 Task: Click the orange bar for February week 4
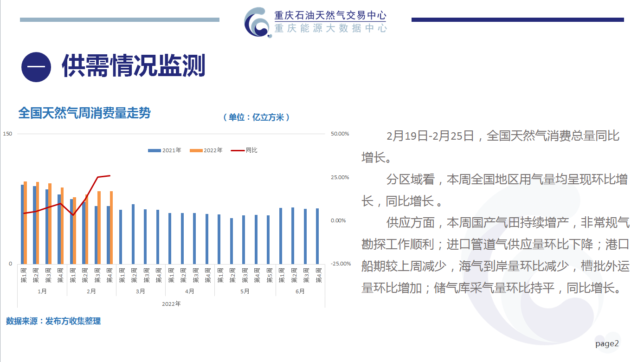pyautogui.click(x=111, y=227)
